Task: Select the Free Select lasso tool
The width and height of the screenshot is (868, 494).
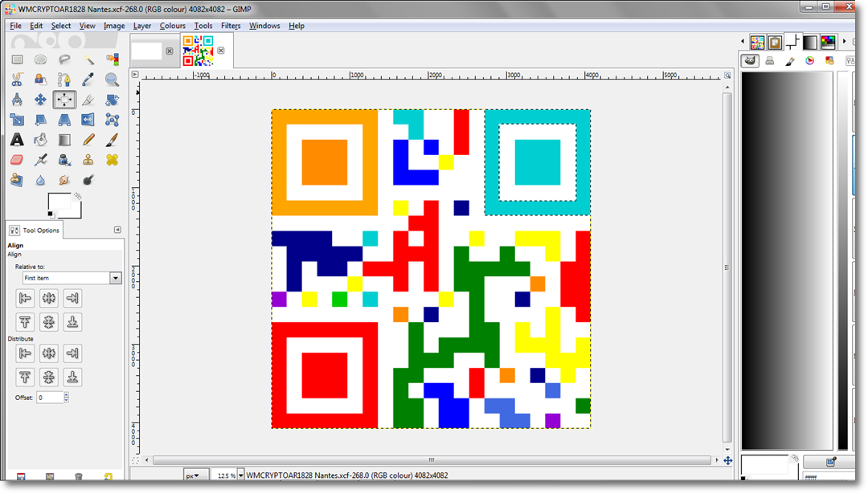Action: pos(64,59)
